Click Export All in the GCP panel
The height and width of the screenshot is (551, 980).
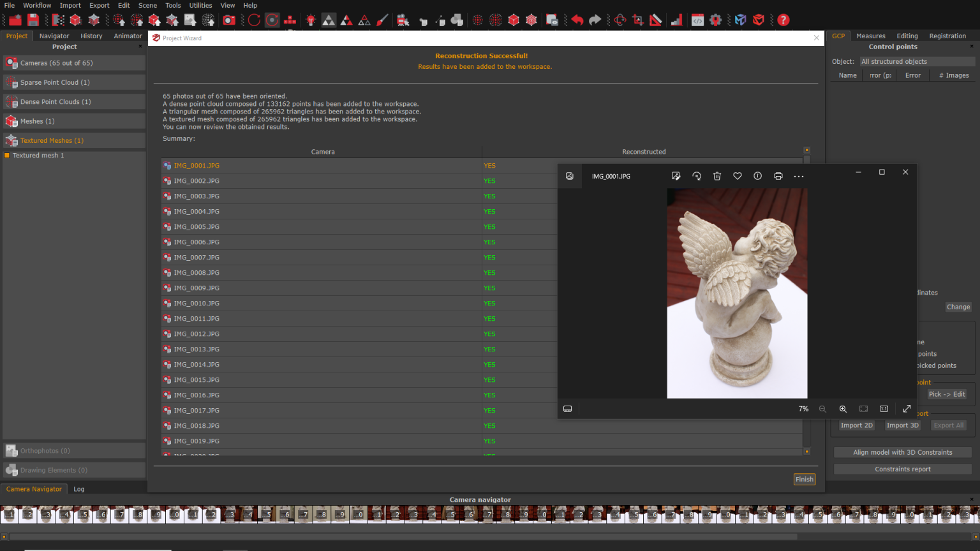pos(949,425)
